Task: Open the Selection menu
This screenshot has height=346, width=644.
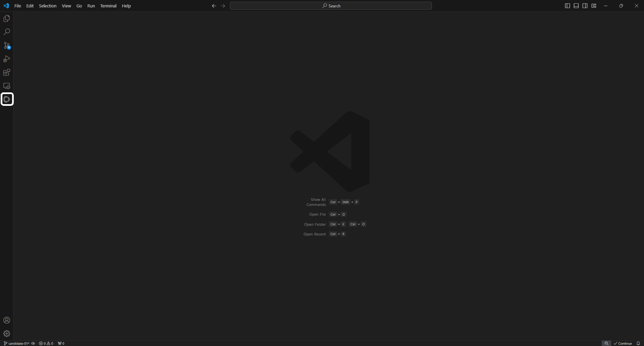Action: 48,6
